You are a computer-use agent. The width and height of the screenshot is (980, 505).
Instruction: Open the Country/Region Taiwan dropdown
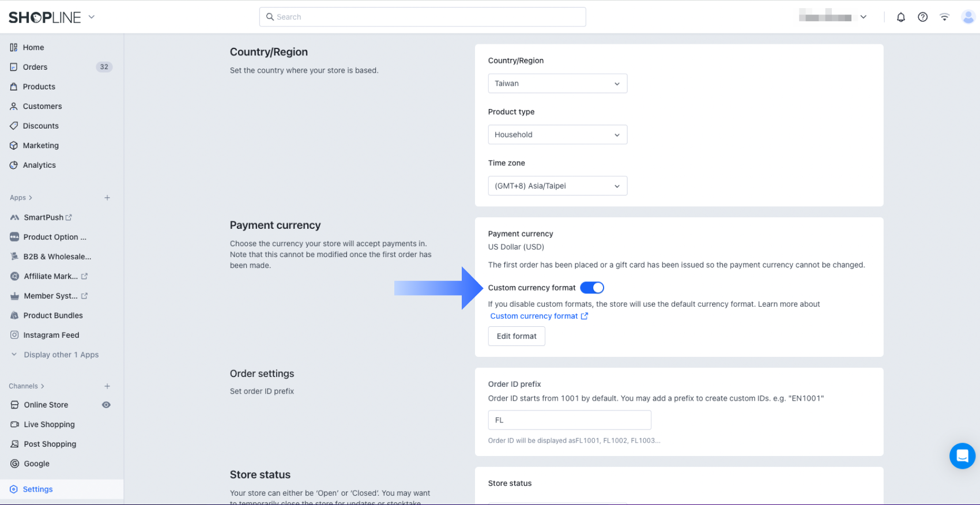click(x=557, y=84)
